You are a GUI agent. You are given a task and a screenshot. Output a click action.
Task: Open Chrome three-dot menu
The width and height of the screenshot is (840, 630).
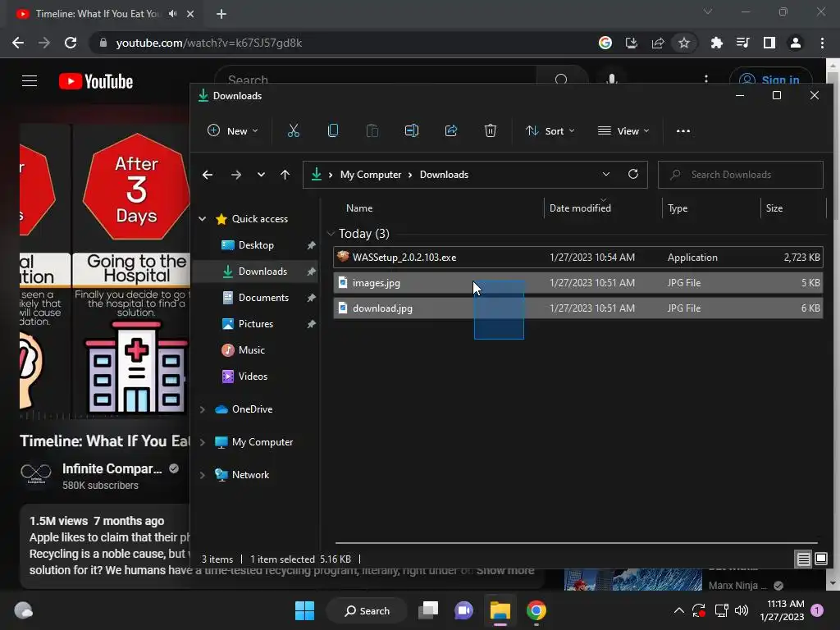pyautogui.click(x=822, y=43)
